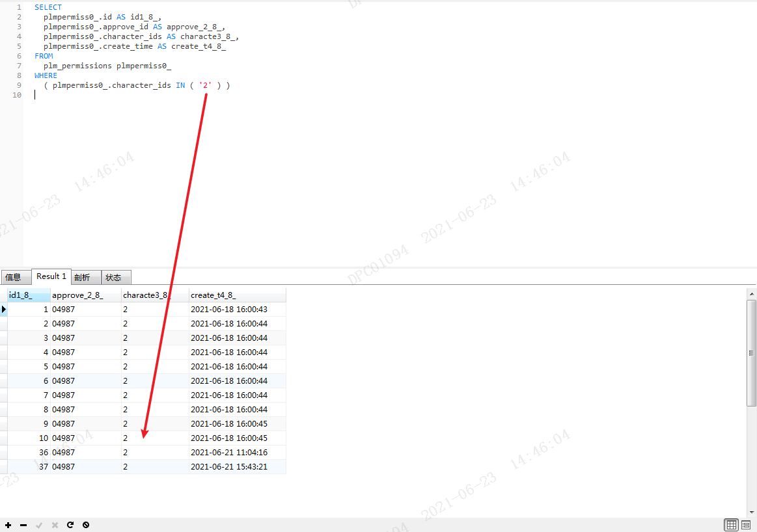Open the 信息 tab
757x532 pixels.
(x=16, y=277)
